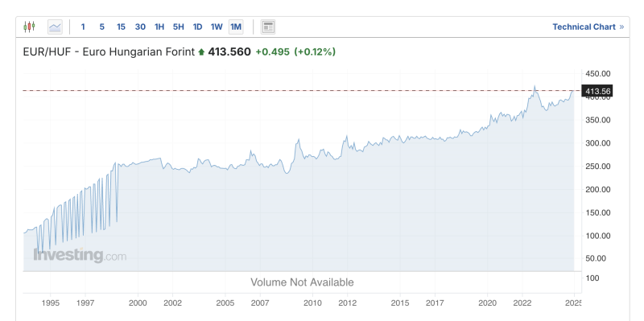
Task: Click the green up-arrow price indicator
Action: click(201, 52)
